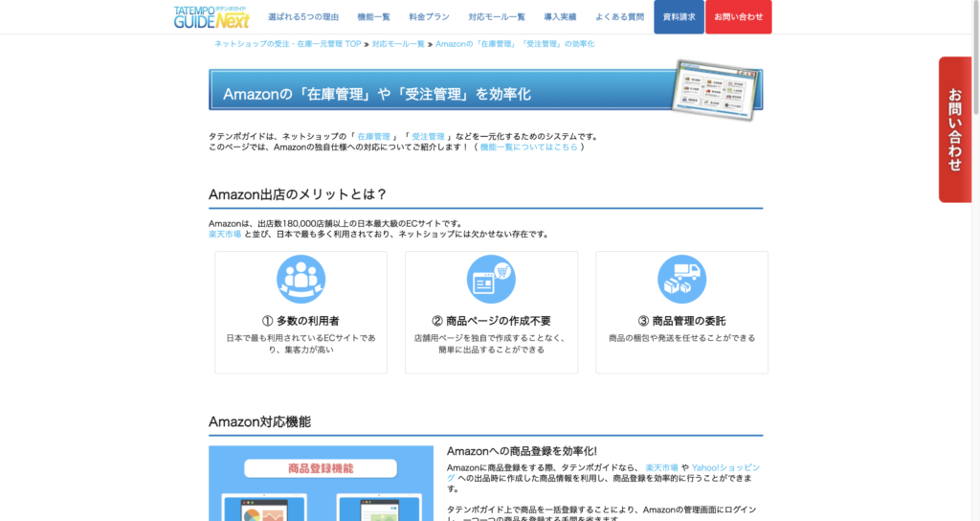Click the 多数の利用者 people icon
This screenshot has width=980, height=521.
pos(301,279)
